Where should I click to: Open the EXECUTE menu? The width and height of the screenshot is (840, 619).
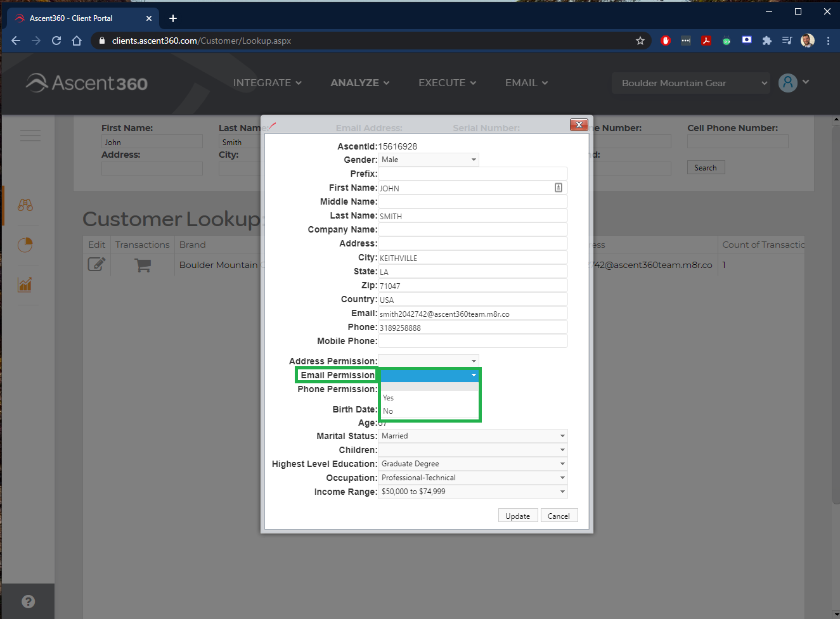click(448, 83)
